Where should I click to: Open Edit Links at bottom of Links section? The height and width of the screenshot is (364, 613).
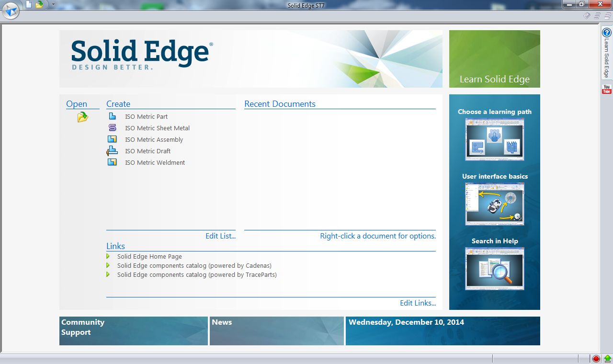click(418, 303)
